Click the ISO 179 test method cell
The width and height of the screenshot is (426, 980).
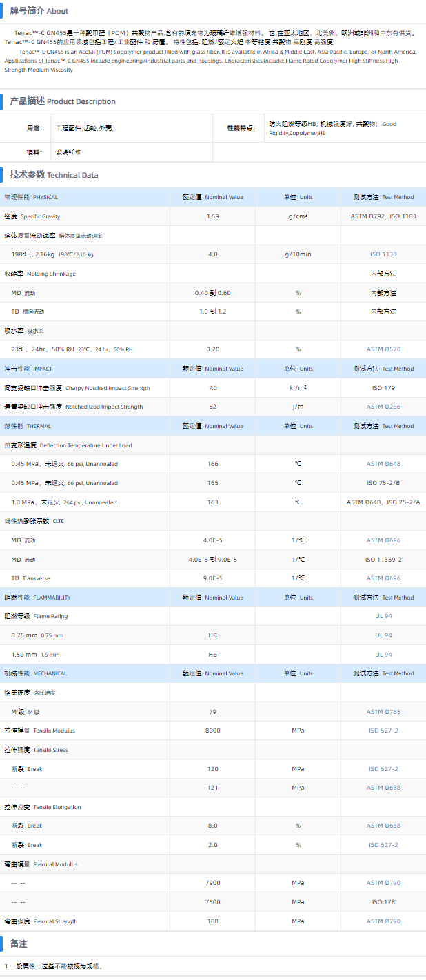(383, 388)
